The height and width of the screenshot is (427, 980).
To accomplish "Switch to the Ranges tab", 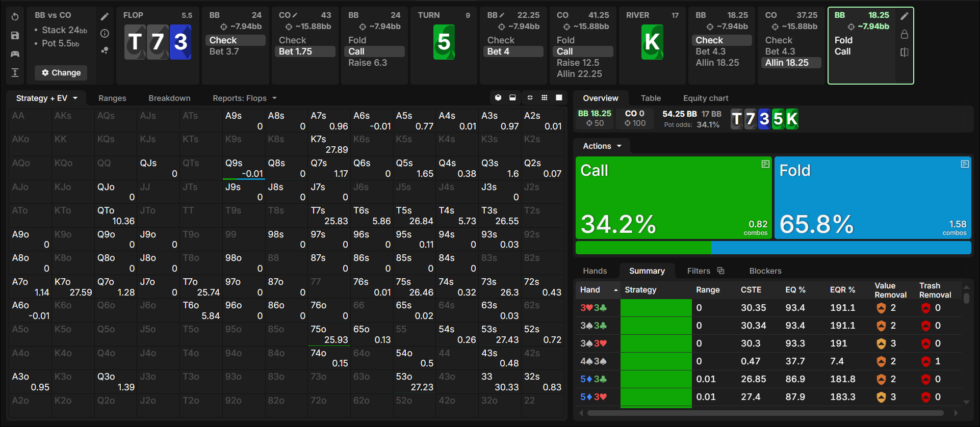I will point(112,98).
